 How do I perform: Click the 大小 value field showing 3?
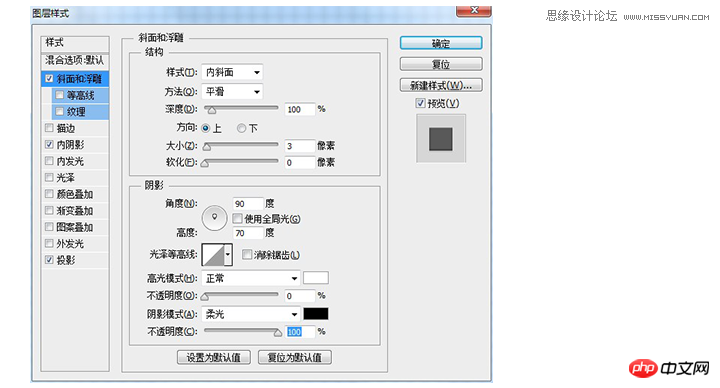pos(300,146)
